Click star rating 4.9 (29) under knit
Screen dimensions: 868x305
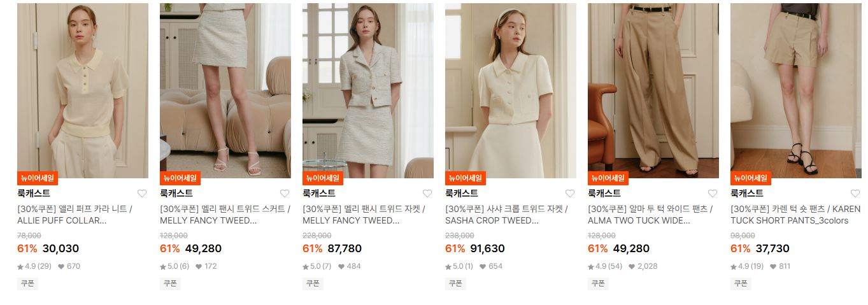tap(35, 266)
